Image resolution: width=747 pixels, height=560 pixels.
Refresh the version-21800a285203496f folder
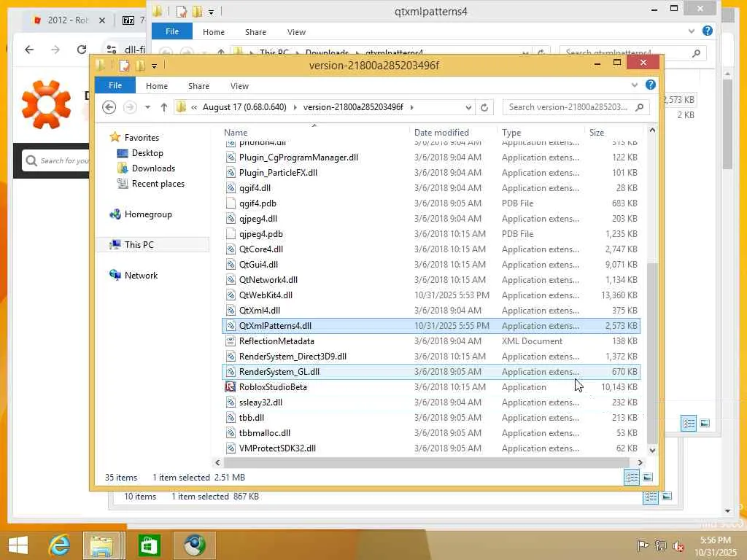[x=484, y=108]
